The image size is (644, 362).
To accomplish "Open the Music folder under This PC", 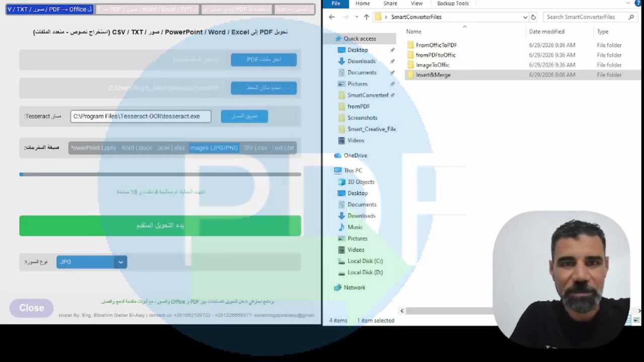I will click(355, 227).
